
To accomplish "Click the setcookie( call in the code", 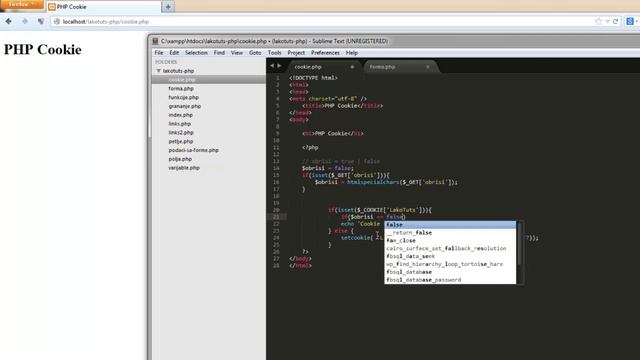I will tap(357, 238).
